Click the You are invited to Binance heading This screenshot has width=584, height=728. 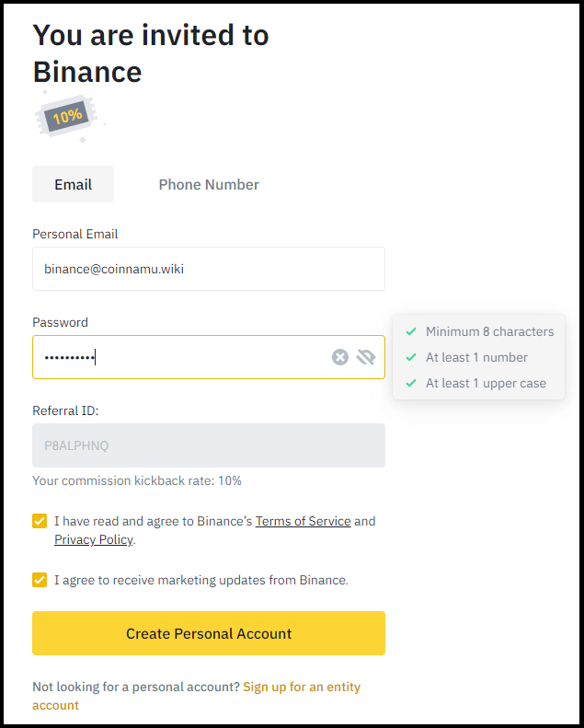point(151,53)
